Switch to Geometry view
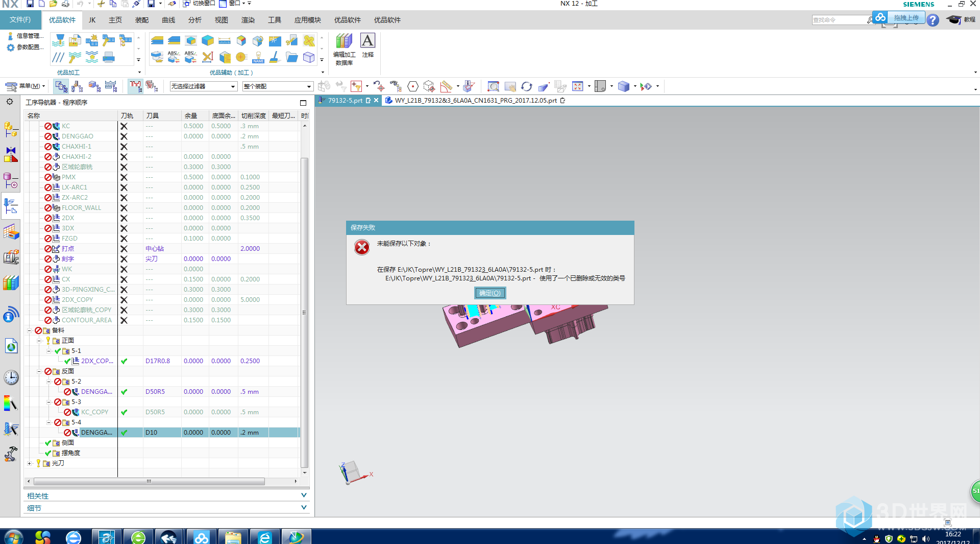980x544 pixels. click(x=94, y=86)
